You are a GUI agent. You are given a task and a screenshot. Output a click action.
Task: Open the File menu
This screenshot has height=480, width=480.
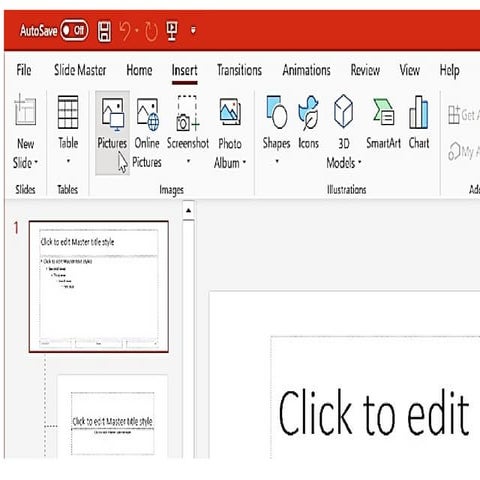tap(24, 70)
